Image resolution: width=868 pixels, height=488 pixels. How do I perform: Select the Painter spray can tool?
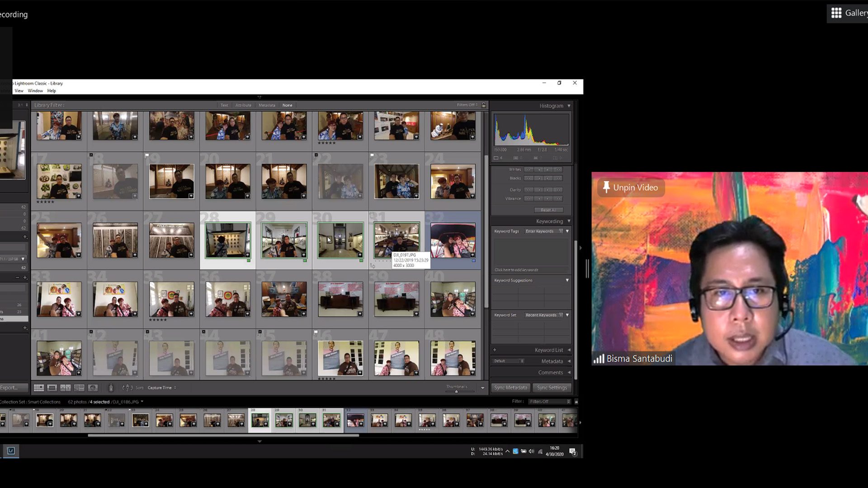[x=111, y=388]
